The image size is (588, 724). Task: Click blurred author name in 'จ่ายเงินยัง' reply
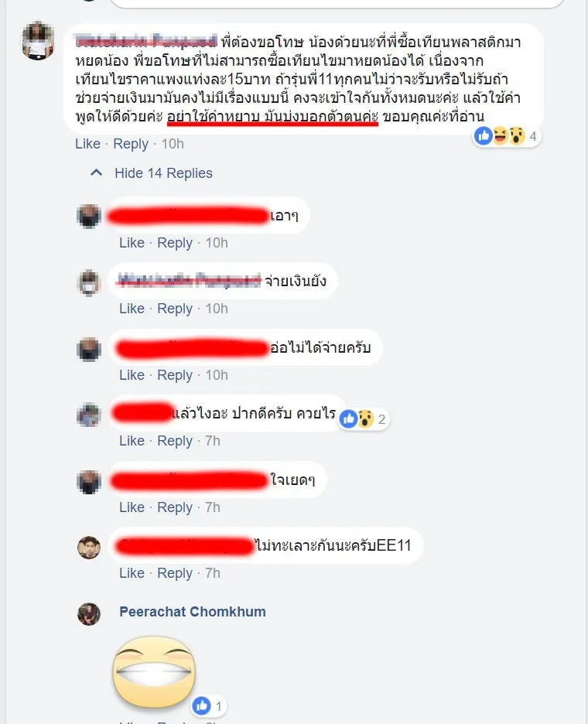pos(189,280)
